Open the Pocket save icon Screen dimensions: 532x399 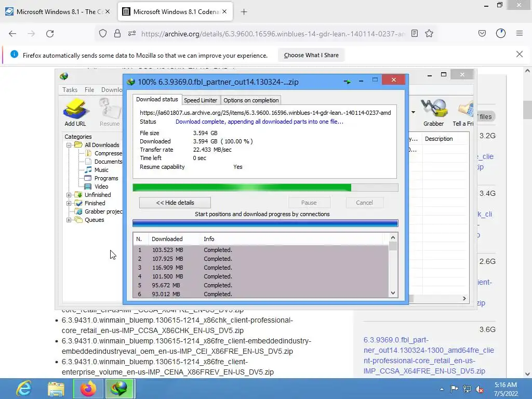pyautogui.click(x=482, y=34)
